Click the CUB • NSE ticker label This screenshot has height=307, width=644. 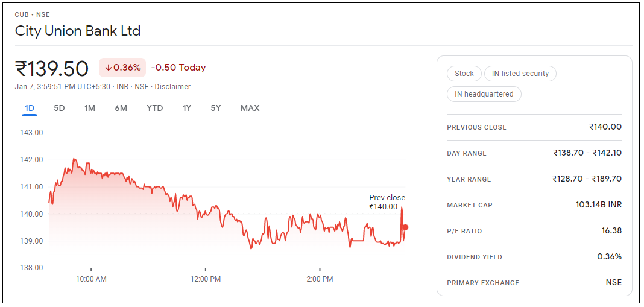coord(32,14)
